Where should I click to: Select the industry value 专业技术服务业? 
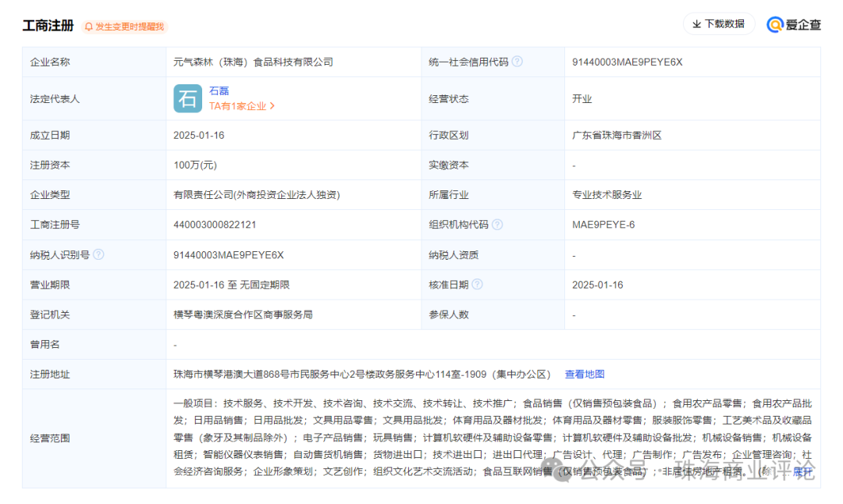point(607,195)
